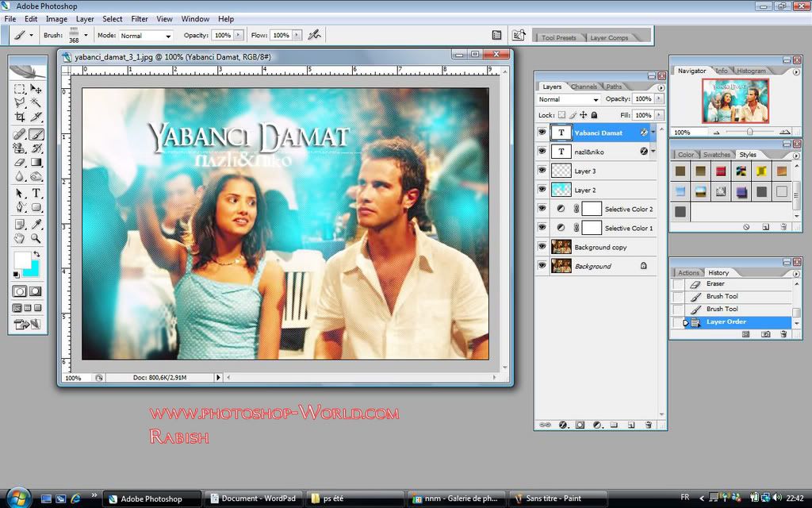Select the Healing Brush tool
Screen dimensions: 812x508
coord(20,134)
